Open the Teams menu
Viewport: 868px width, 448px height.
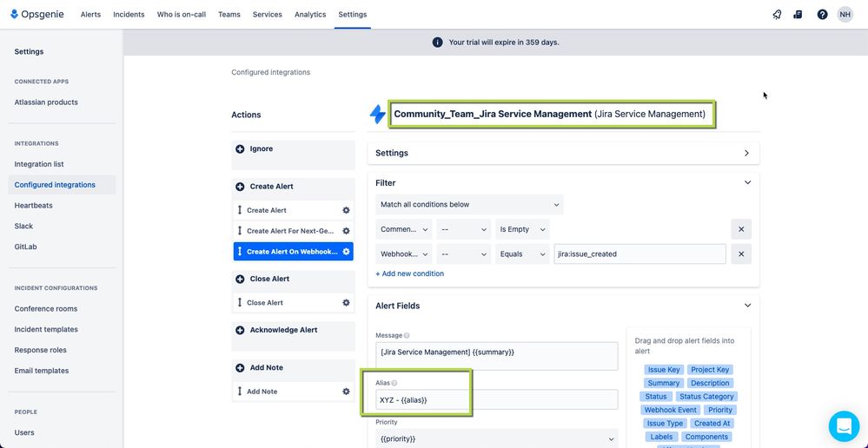pyautogui.click(x=229, y=15)
